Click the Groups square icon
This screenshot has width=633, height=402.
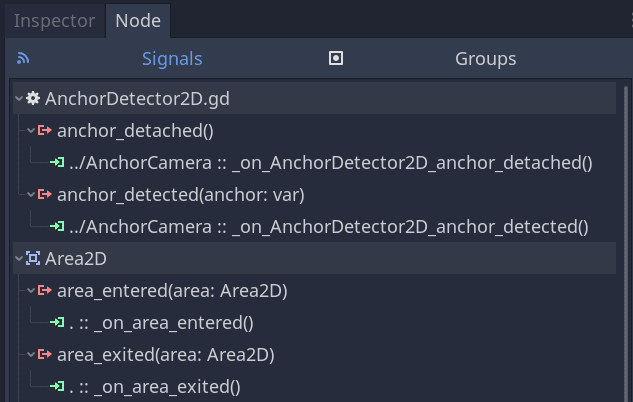(336, 59)
